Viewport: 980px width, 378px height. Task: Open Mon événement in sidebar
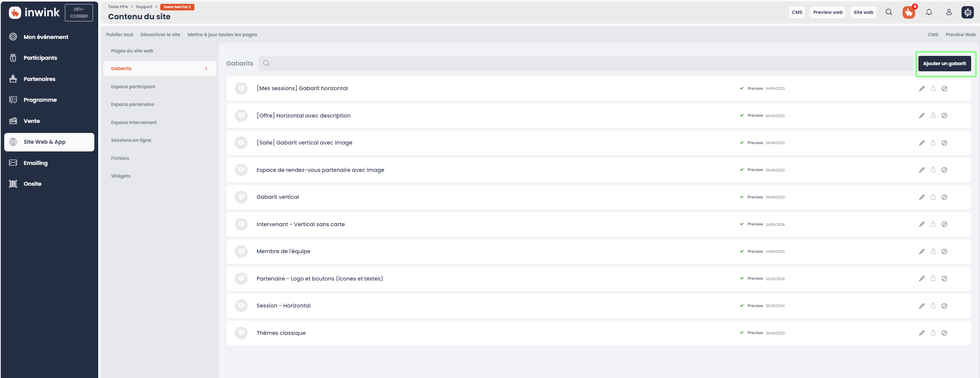[49, 37]
